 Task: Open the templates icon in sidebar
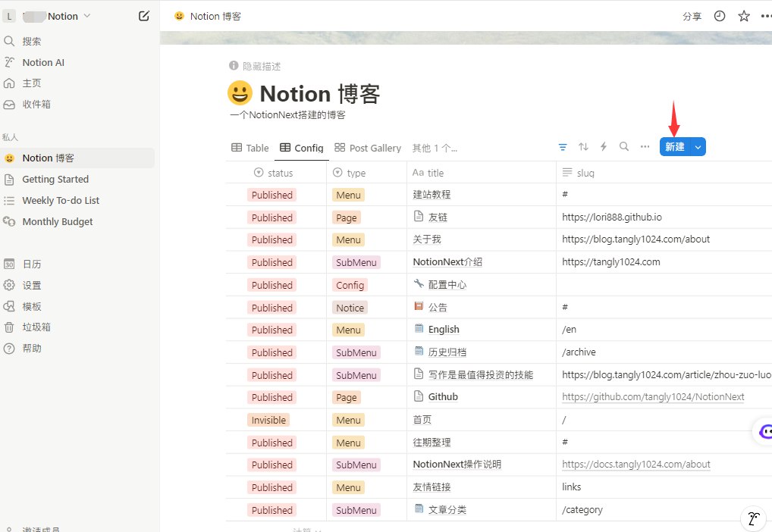click(9, 306)
